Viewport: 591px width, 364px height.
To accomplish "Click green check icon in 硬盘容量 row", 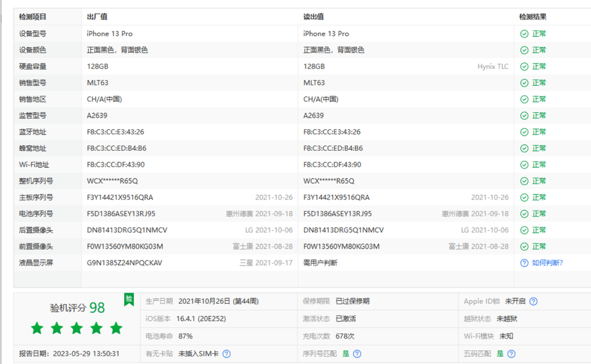I will click(x=524, y=67).
